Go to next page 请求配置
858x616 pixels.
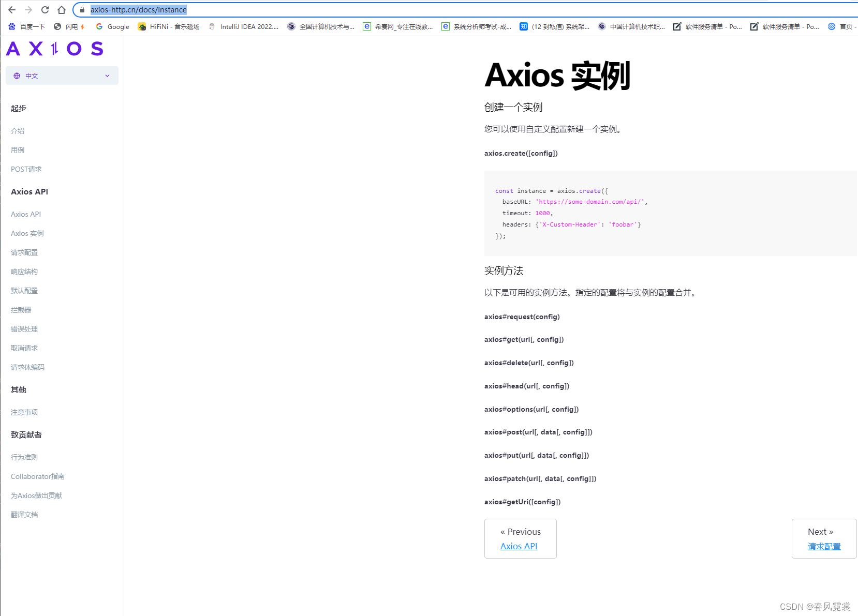click(824, 546)
